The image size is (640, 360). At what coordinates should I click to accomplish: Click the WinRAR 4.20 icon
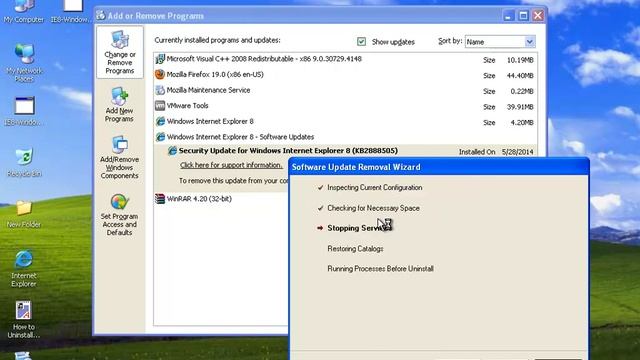(160, 199)
